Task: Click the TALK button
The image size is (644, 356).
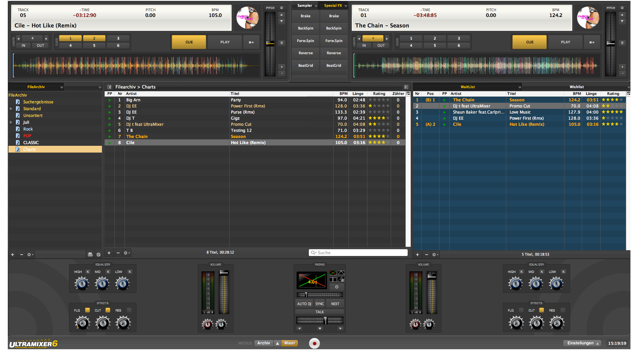Action: tap(320, 312)
